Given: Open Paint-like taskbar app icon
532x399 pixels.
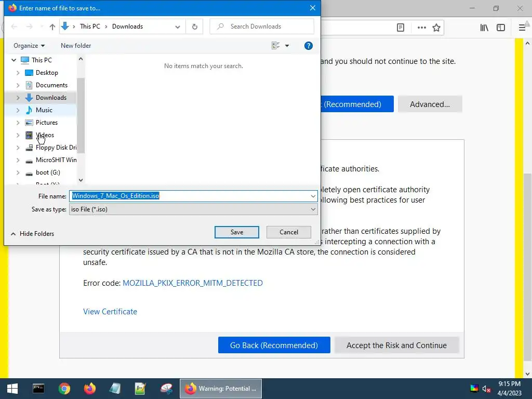Looking at the screenshot, I should [166, 389].
